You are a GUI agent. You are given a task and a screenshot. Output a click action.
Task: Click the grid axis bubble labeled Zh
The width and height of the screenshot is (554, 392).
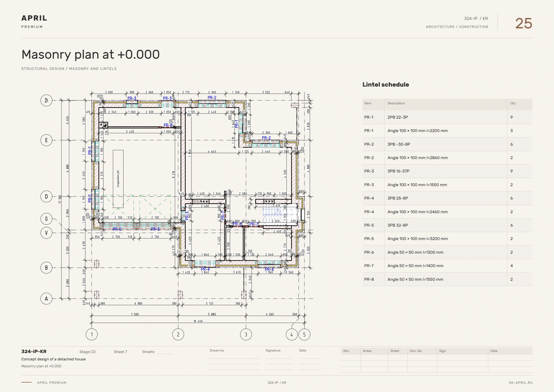46,100
